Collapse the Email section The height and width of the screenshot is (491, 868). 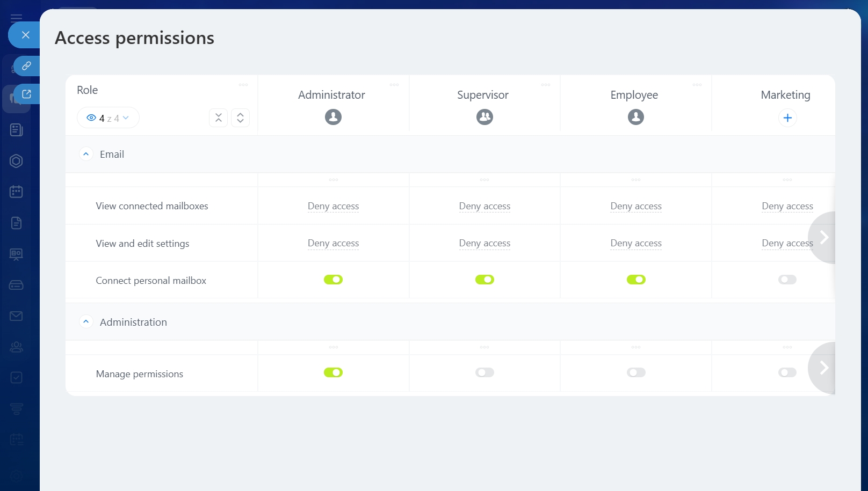[x=86, y=154]
